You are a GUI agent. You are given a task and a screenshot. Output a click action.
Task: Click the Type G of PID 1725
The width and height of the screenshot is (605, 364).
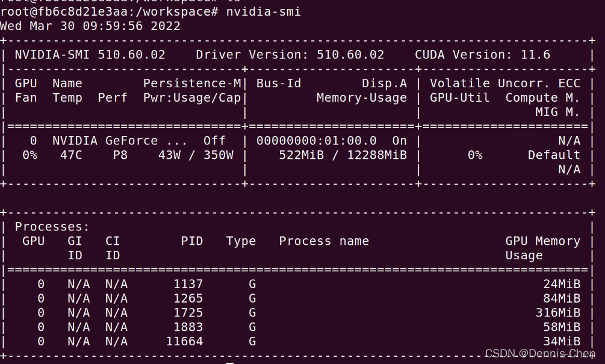coord(252,313)
